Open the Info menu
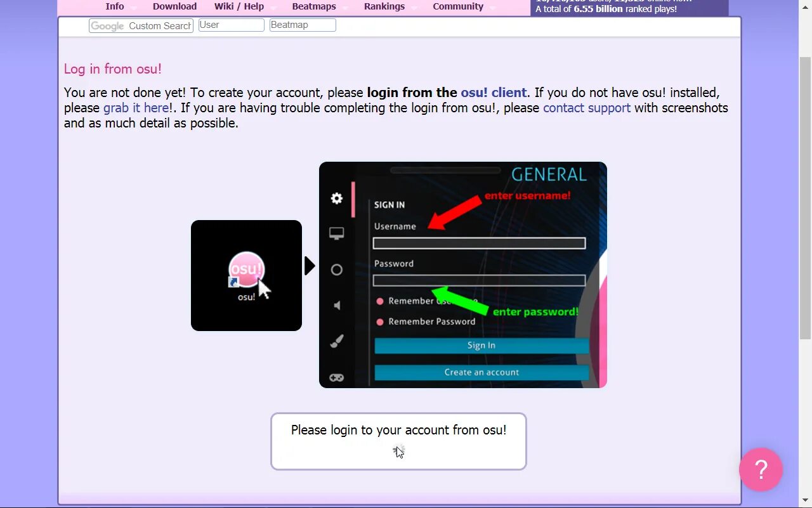The height and width of the screenshot is (508, 812). (115, 6)
